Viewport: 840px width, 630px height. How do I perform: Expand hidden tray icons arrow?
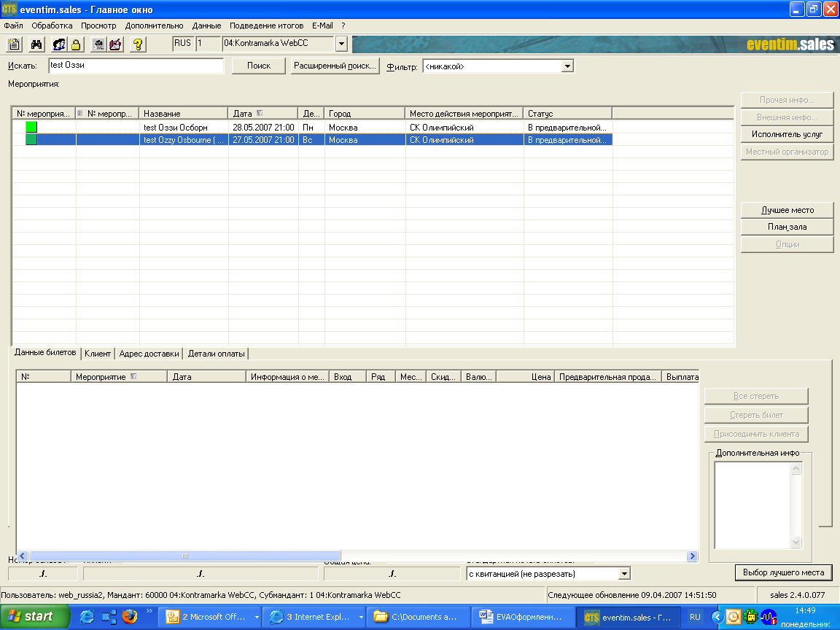pos(717,617)
